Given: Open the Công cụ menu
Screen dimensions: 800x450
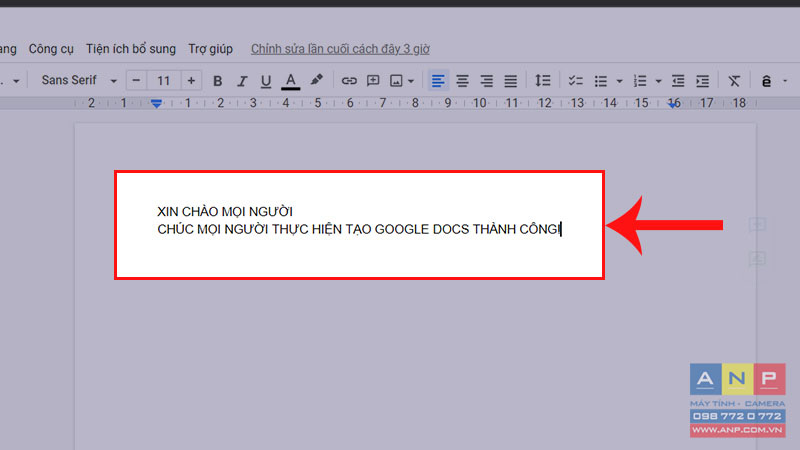Looking at the screenshot, I should pyautogui.click(x=51, y=49).
